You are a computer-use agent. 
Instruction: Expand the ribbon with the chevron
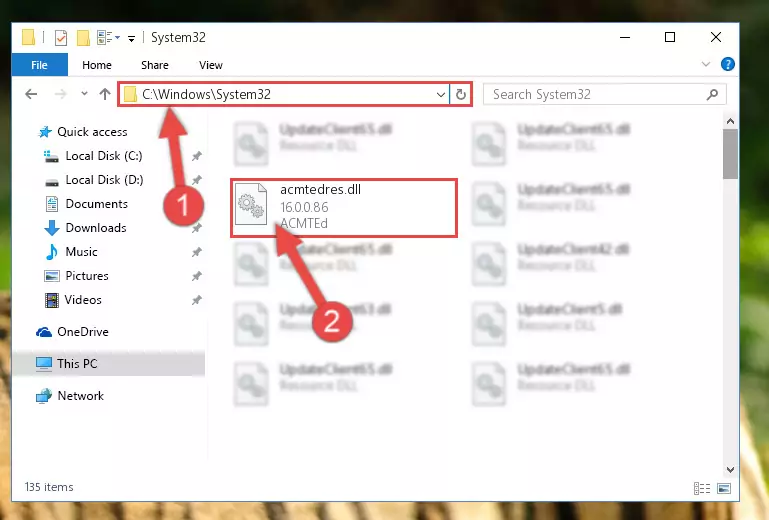706,64
